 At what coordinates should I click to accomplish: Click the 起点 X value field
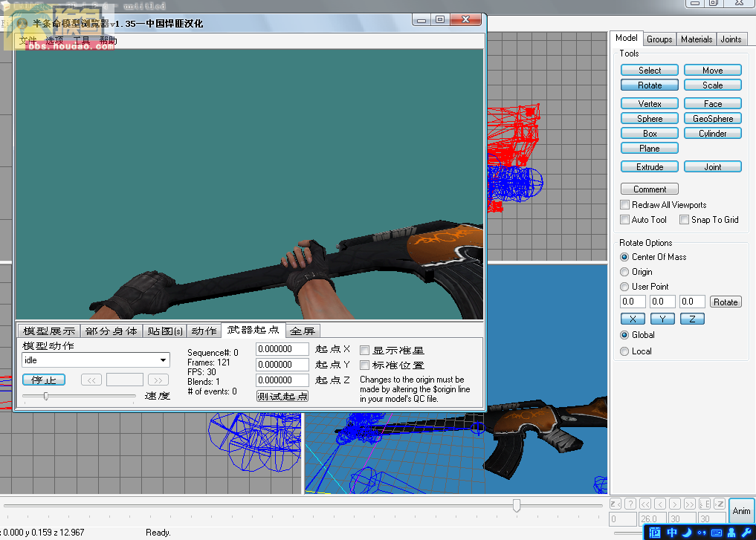282,349
